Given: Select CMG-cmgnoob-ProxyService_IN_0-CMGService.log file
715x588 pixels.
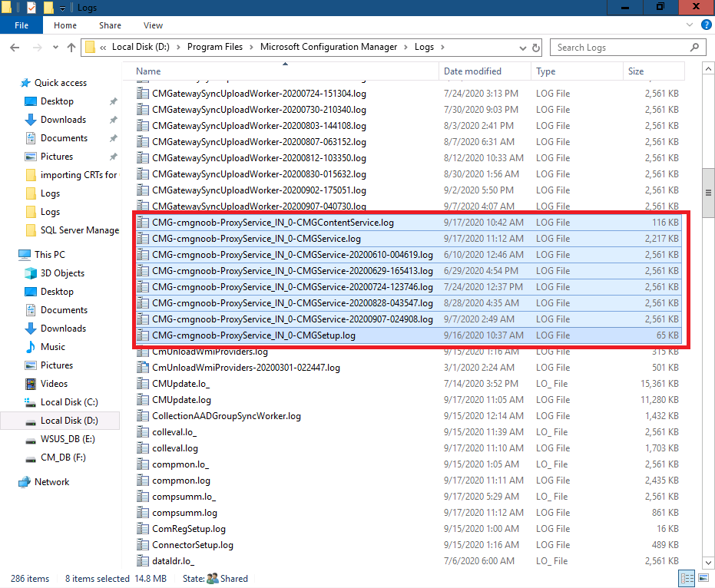Looking at the screenshot, I should [409, 239].
